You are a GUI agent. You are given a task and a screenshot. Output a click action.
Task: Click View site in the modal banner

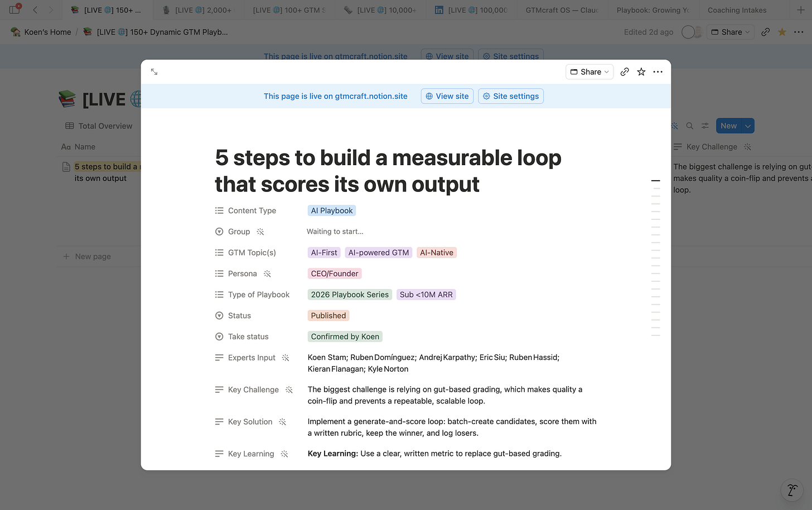point(447,96)
